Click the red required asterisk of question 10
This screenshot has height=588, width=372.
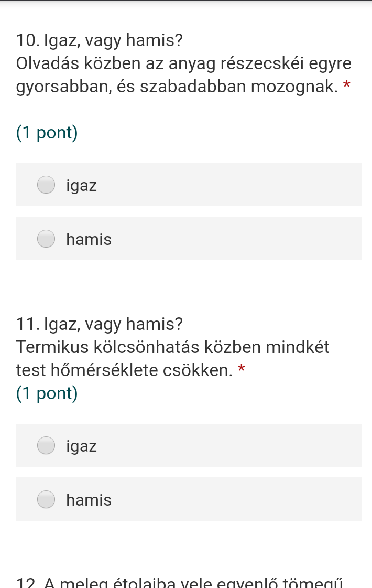pos(346,85)
